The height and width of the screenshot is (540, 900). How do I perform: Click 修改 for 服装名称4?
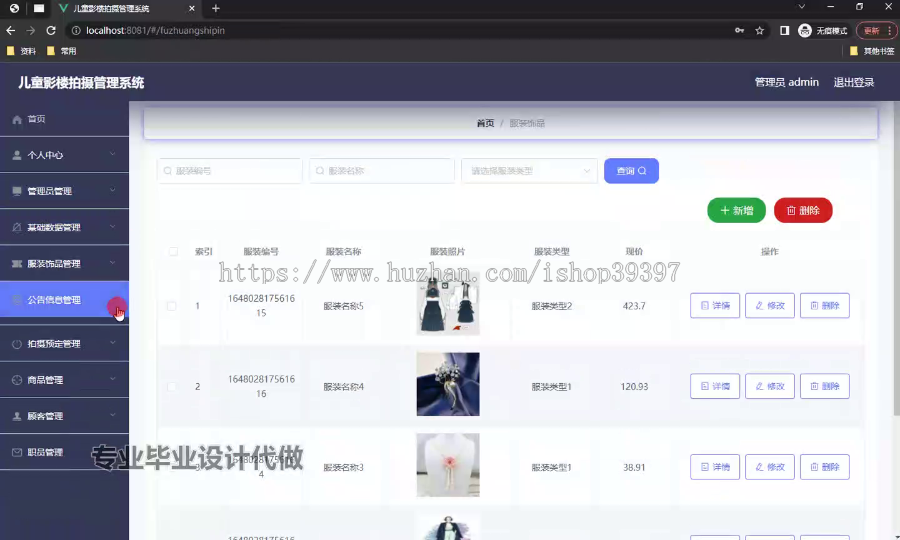coord(770,386)
